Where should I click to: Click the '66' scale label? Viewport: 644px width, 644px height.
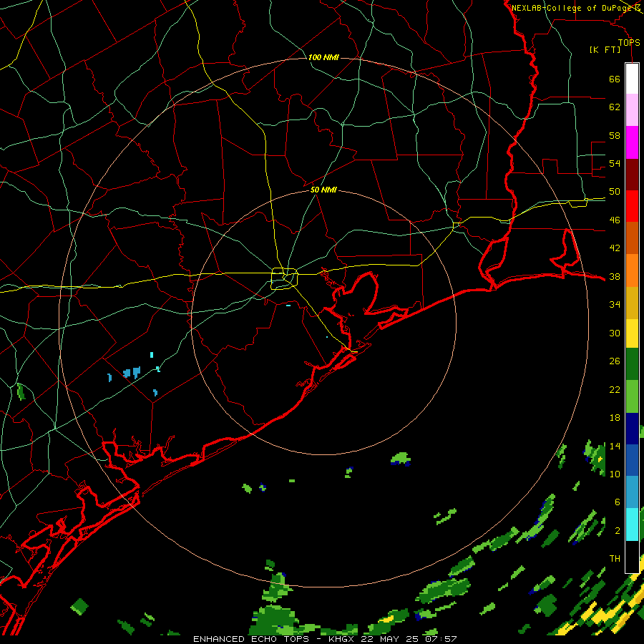[615, 79]
